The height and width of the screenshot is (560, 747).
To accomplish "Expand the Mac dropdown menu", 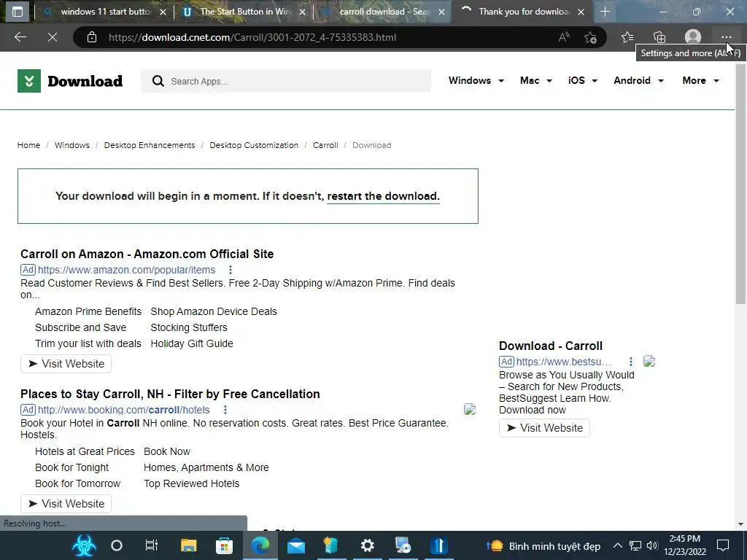I will click(536, 80).
